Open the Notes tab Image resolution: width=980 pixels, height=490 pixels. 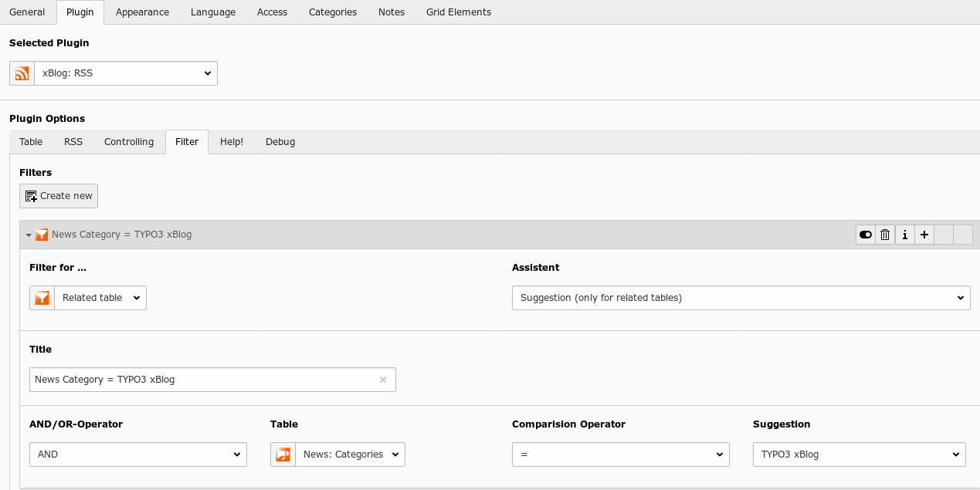(x=392, y=12)
